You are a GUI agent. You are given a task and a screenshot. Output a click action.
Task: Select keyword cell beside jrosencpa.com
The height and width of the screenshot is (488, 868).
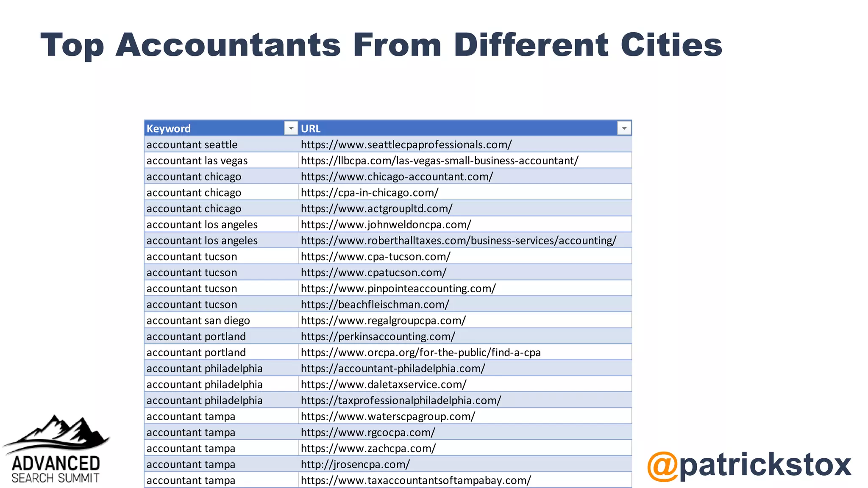pos(221,464)
